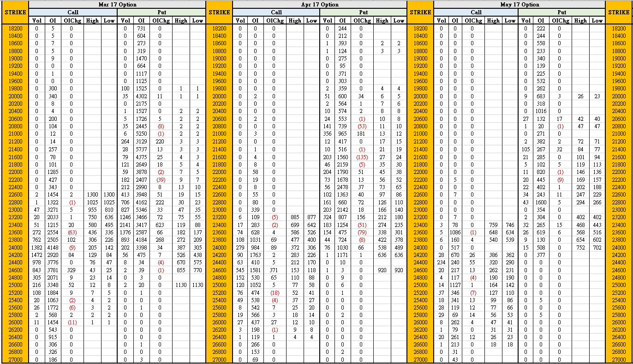The height and width of the screenshot is (364, 633).
Task: Click the leftmost STRIKE column header
Action: [14, 12]
